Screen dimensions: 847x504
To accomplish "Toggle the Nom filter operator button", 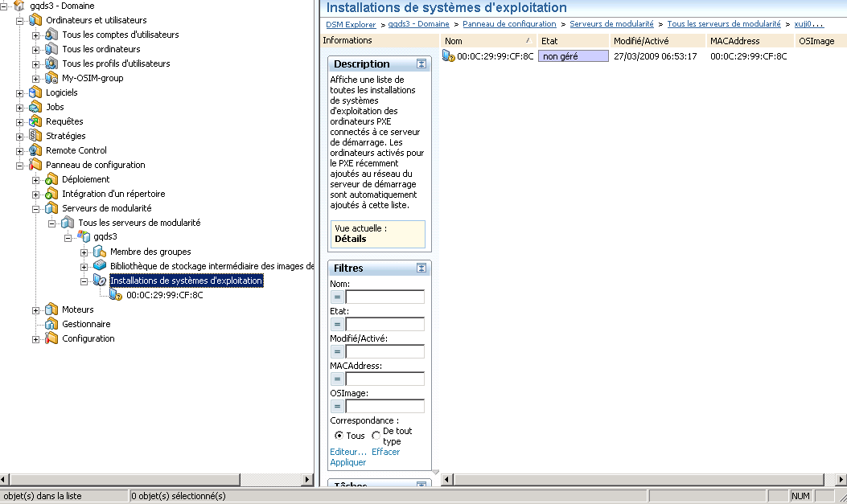I will (337, 297).
